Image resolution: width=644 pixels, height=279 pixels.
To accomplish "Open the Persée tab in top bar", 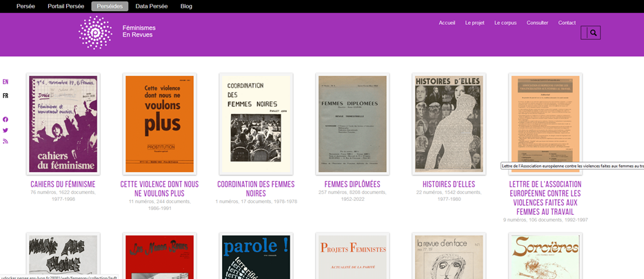I will tap(26, 6).
